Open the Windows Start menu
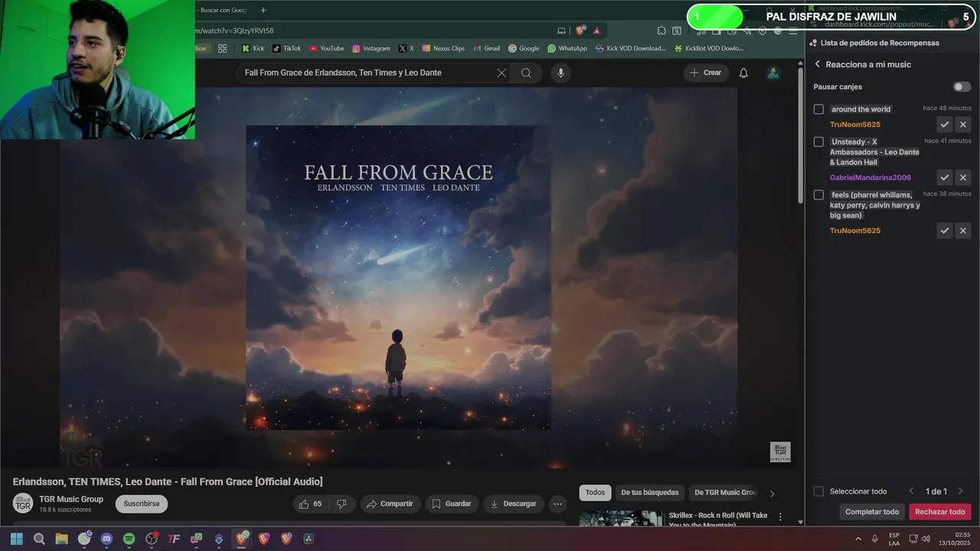Viewport: 980px width, 551px height. click(16, 539)
